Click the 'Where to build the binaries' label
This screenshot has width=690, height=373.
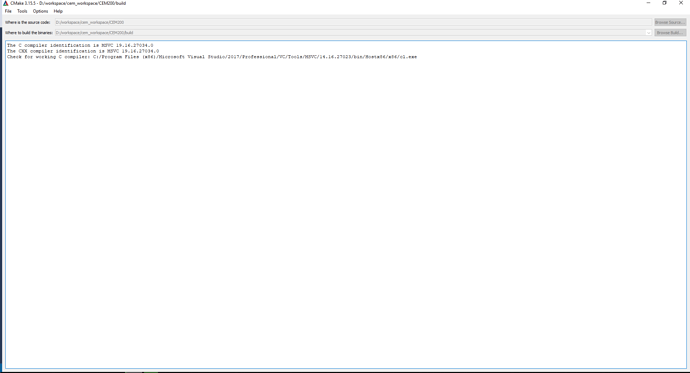pyautogui.click(x=29, y=33)
